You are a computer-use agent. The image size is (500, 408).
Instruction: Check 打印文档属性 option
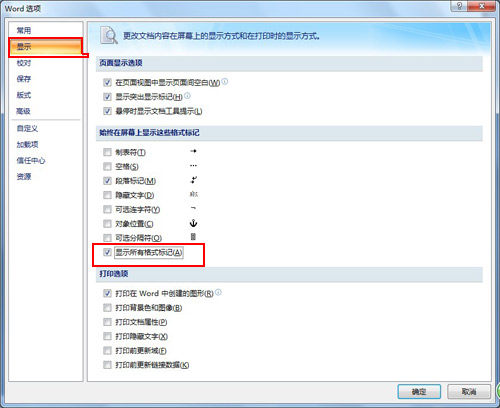click(x=107, y=322)
